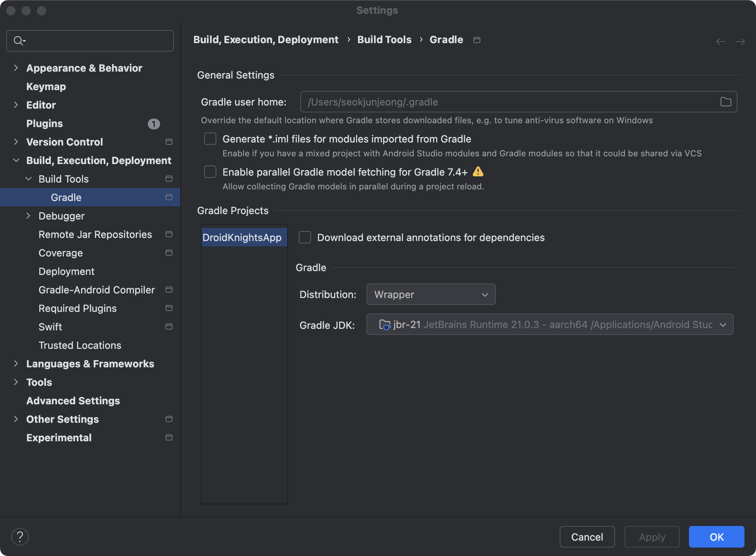Click the Cancel button
756x556 pixels.
(x=587, y=537)
